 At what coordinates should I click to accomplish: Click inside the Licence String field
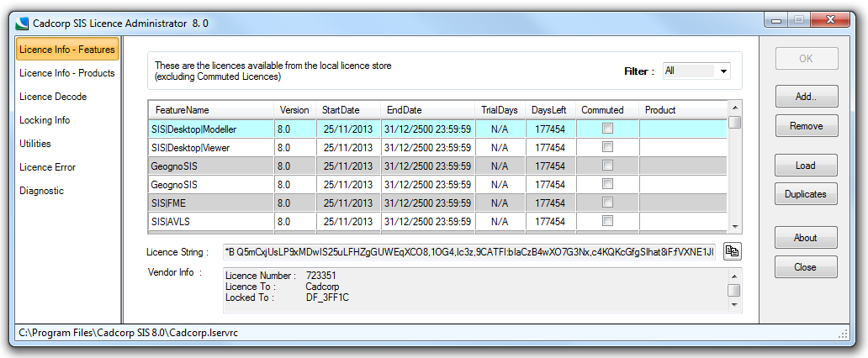pos(469,252)
